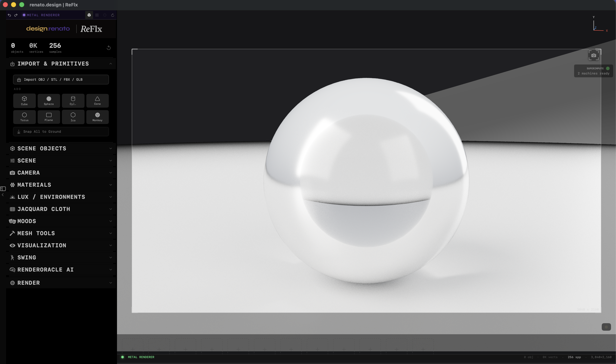Click the reset counter icon next to samples
The height and width of the screenshot is (364, 616).
point(108,48)
